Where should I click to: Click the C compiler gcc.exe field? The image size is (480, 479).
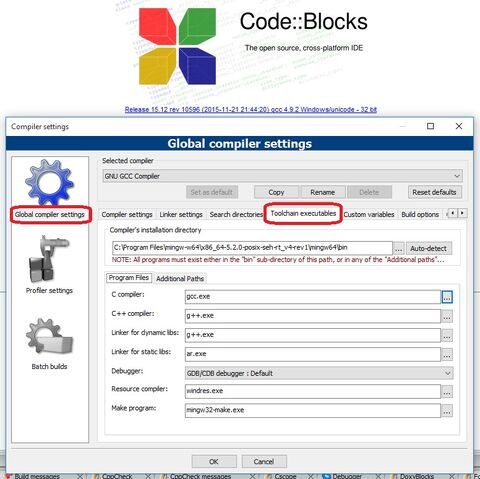(313, 297)
